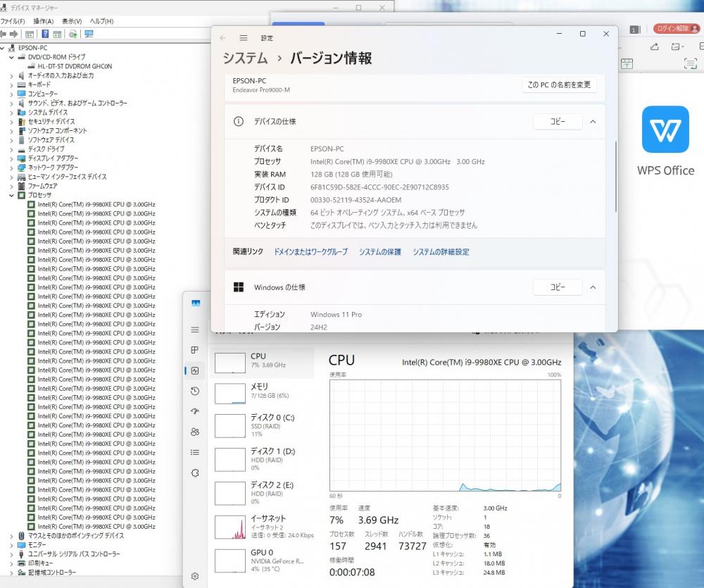Collapse デバイスの仕様 section chevron
Viewport: 704px width, 588px height.
[x=593, y=122]
